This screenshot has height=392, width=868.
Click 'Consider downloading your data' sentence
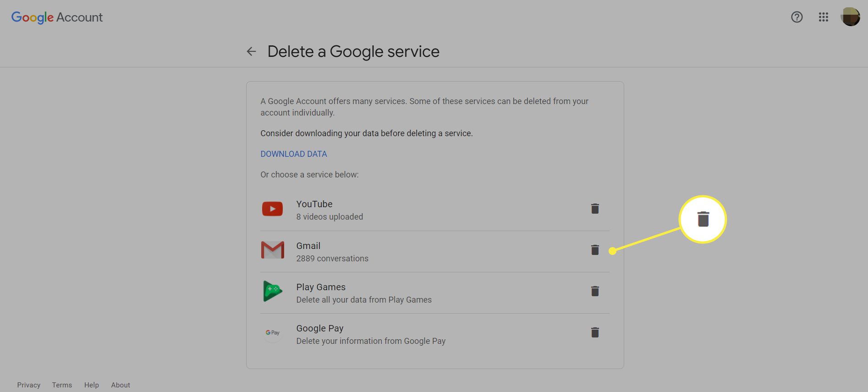[x=367, y=133]
